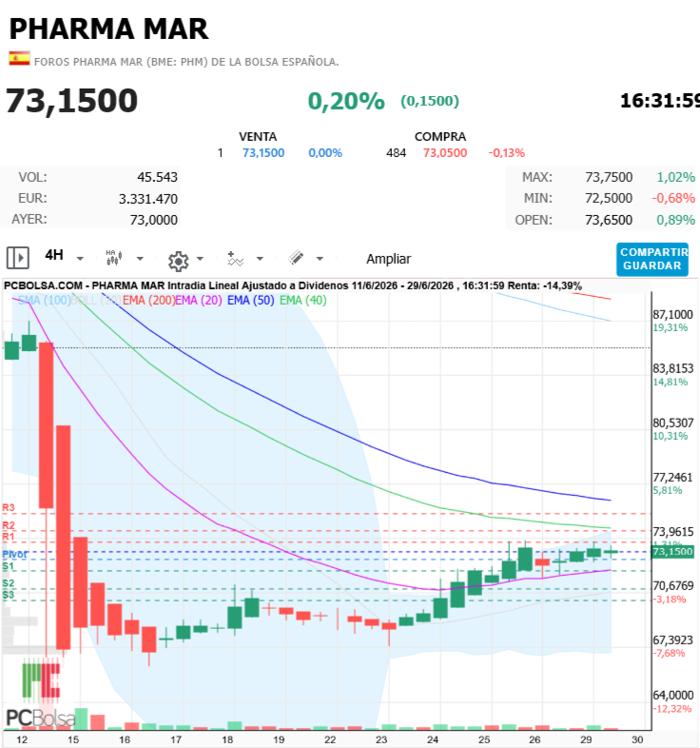This screenshot has width=700, height=748.
Task: Click the SMA (100) indicator label
Action: [x=45, y=301]
